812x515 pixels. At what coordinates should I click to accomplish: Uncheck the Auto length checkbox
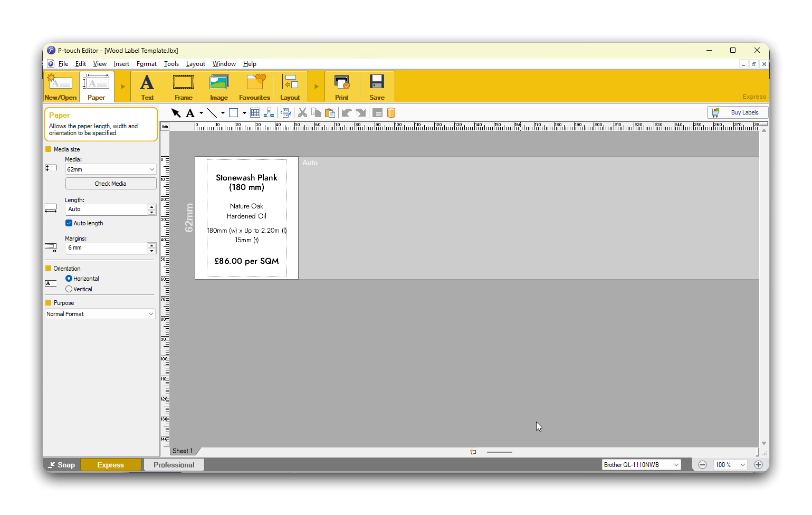(69, 223)
